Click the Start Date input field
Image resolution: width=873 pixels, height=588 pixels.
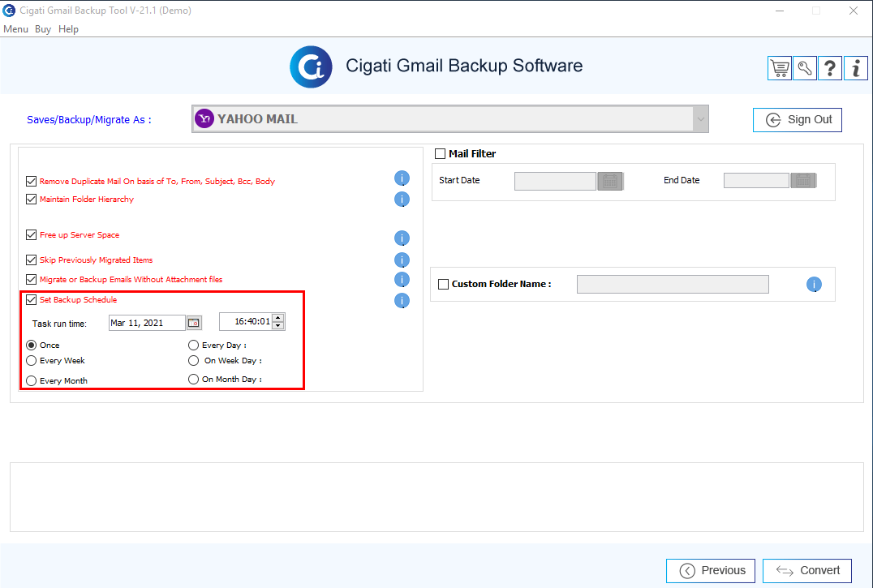[555, 181]
